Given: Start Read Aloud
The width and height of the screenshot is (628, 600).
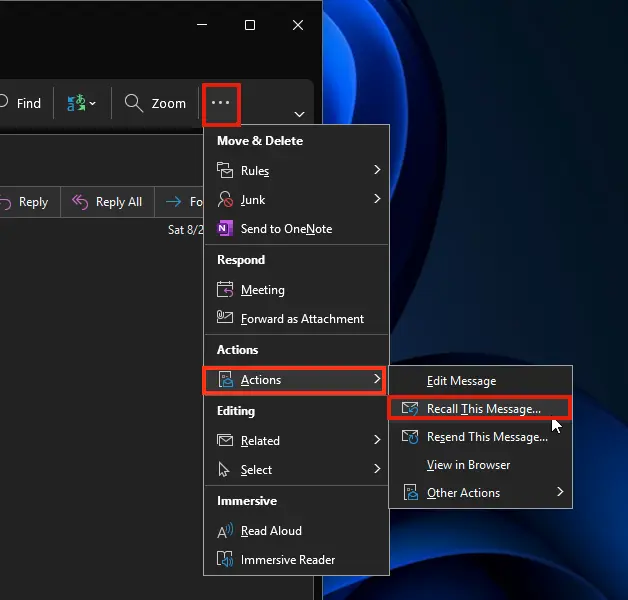Looking at the screenshot, I should tap(270, 531).
